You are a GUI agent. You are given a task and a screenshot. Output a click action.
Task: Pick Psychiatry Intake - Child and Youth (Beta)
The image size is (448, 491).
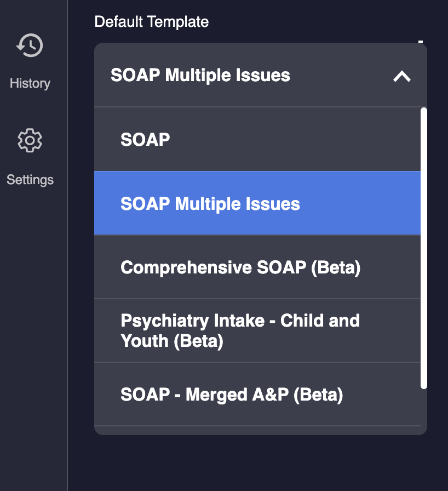pos(240,330)
